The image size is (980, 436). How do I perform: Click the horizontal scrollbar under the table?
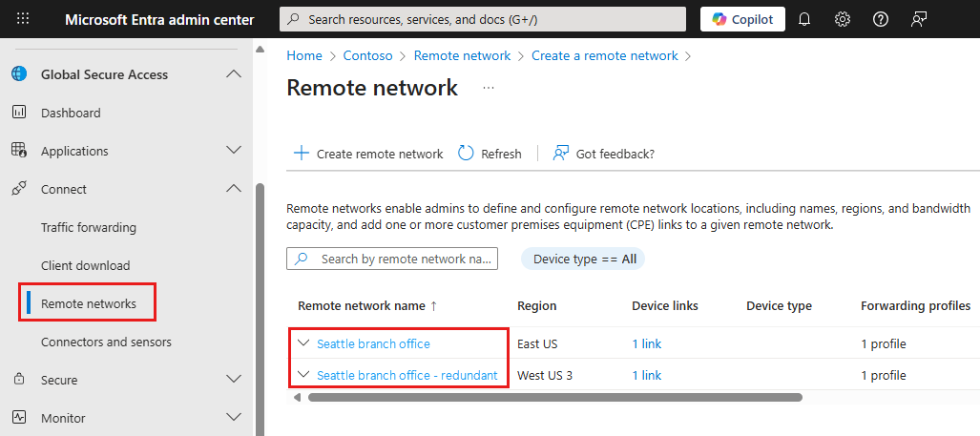click(553, 397)
